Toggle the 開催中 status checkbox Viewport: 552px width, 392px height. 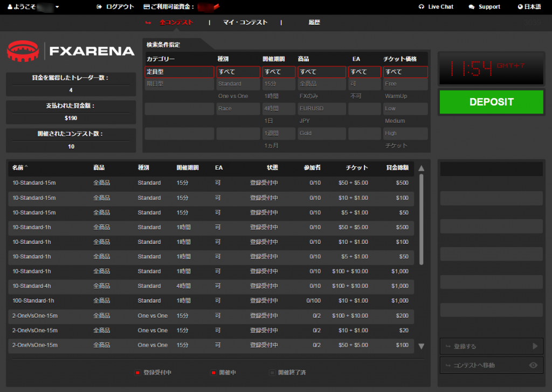pyautogui.click(x=213, y=373)
